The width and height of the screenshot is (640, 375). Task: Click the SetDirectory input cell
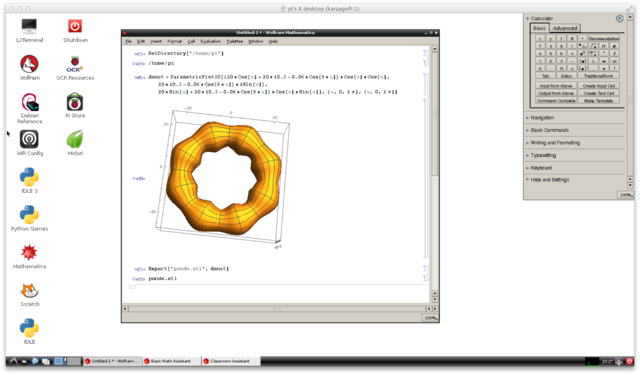[x=186, y=53]
